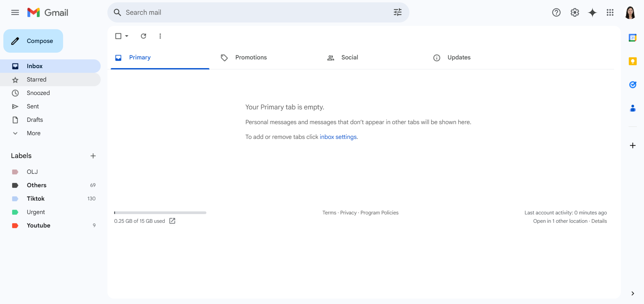Toggle the main menu hamburger
Image resolution: width=644 pixels, height=304 pixels.
(x=15, y=13)
